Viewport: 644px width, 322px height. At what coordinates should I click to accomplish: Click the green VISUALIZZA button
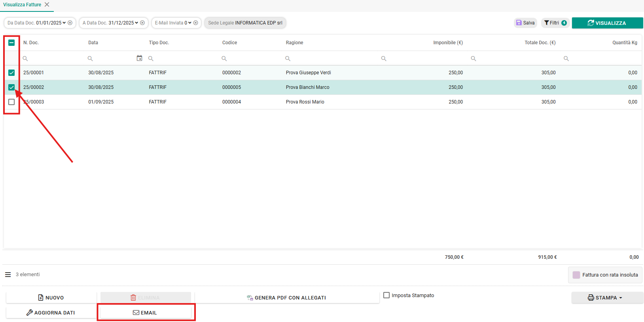(x=607, y=23)
